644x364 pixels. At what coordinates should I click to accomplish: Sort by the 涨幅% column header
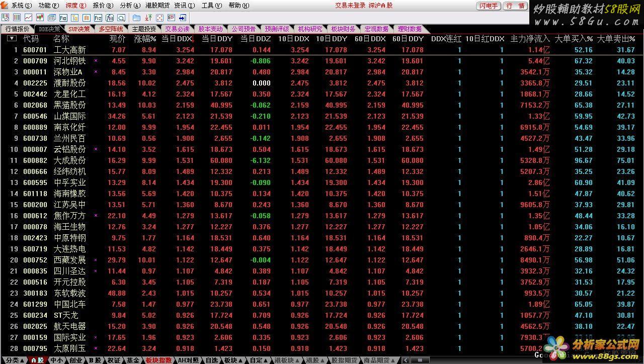tap(145, 39)
